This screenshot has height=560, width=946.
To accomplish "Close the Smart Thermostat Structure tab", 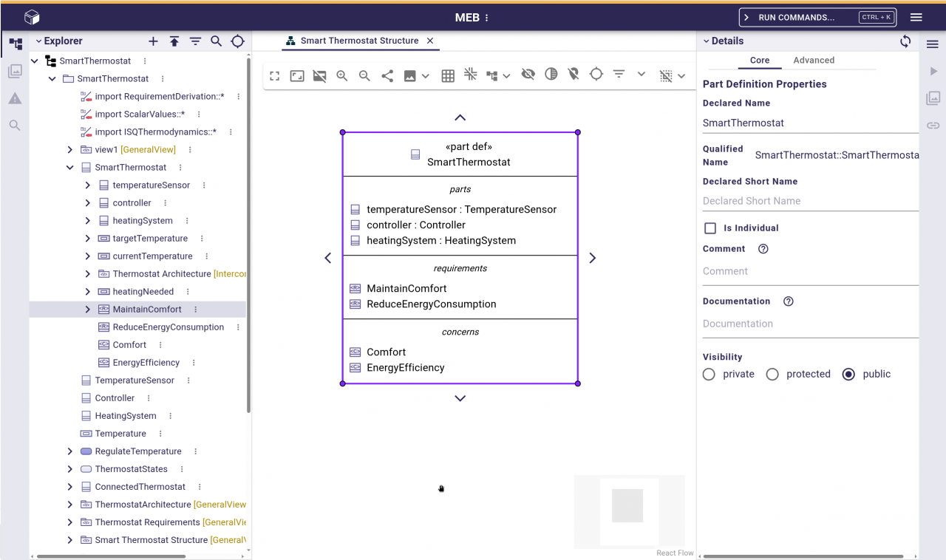I will [x=430, y=41].
